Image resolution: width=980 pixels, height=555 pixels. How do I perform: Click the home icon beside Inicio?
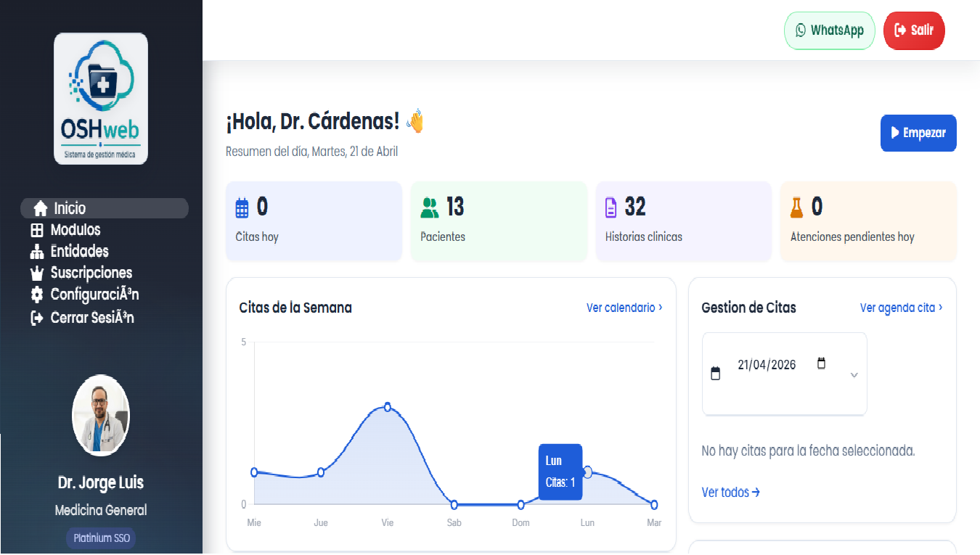click(x=41, y=209)
